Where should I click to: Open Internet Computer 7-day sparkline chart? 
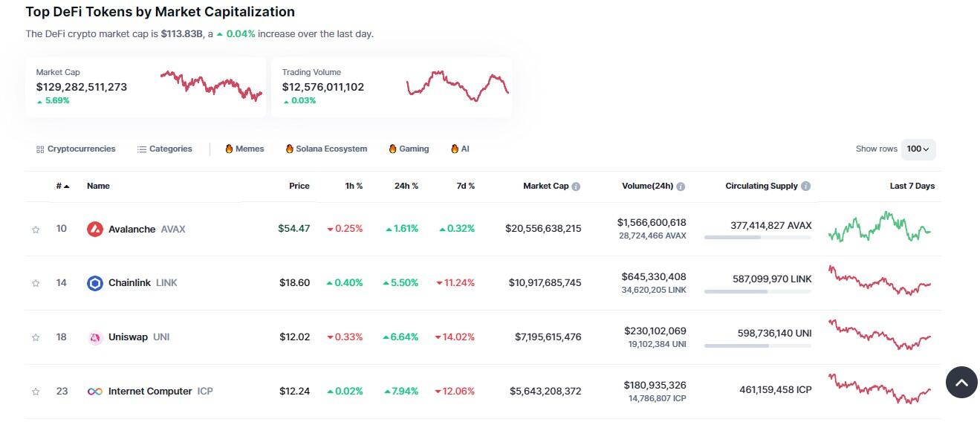click(880, 389)
